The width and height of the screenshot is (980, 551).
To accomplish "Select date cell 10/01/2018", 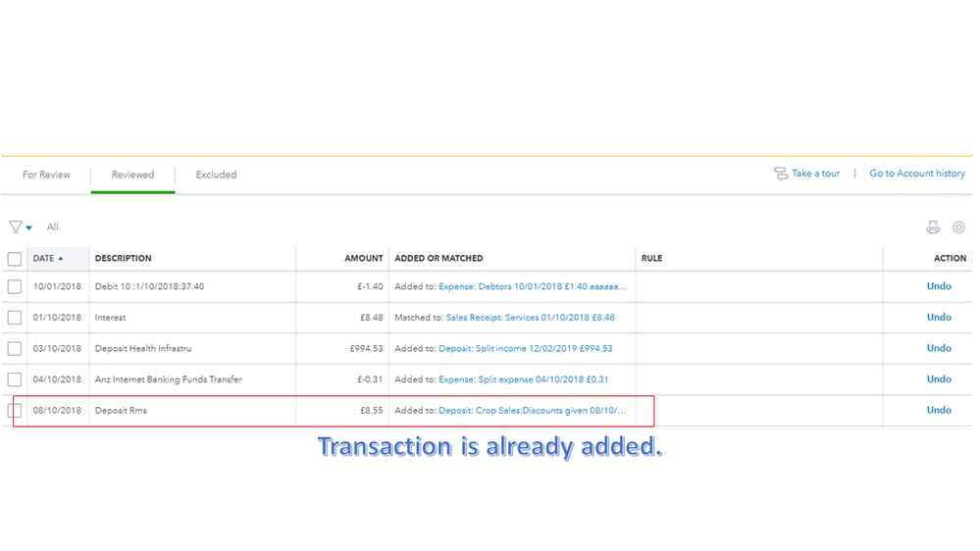I will click(x=57, y=286).
